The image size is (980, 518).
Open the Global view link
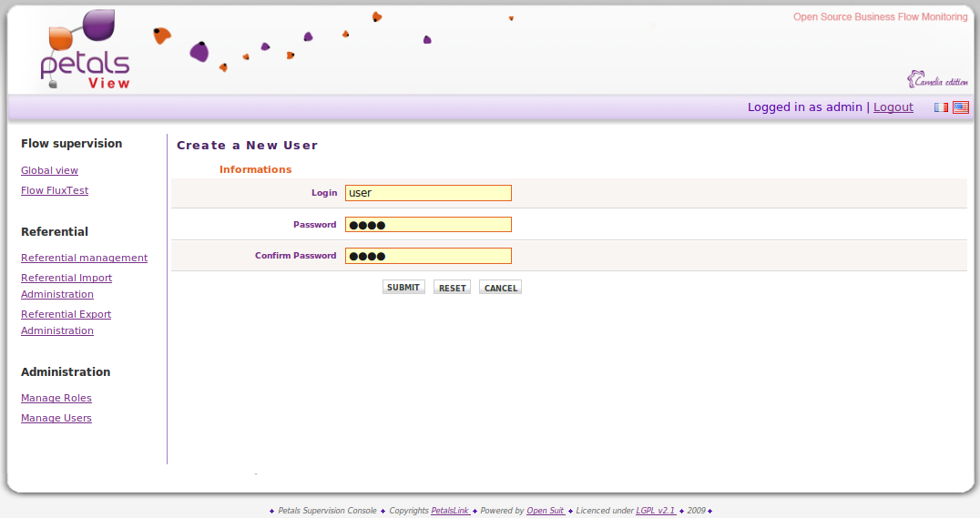coord(49,170)
